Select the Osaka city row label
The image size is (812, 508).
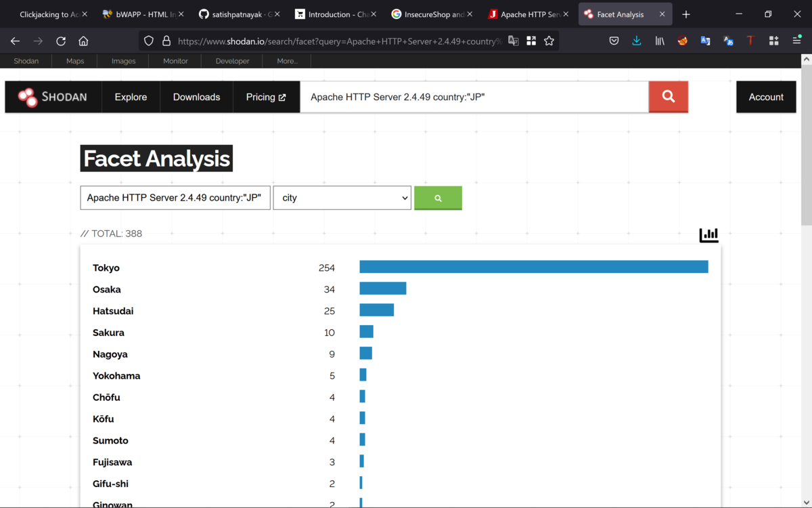(x=107, y=289)
